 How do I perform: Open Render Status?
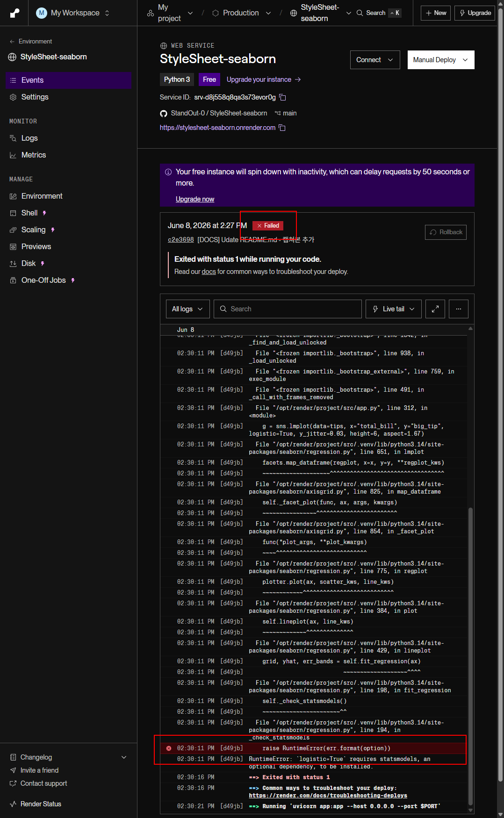[x=36, y=804]
